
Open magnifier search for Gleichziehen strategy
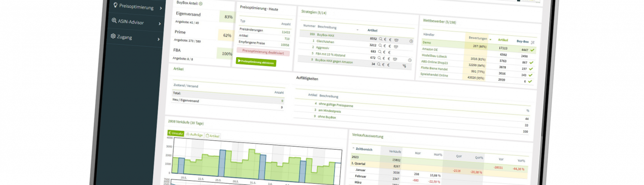coord(380,46)
